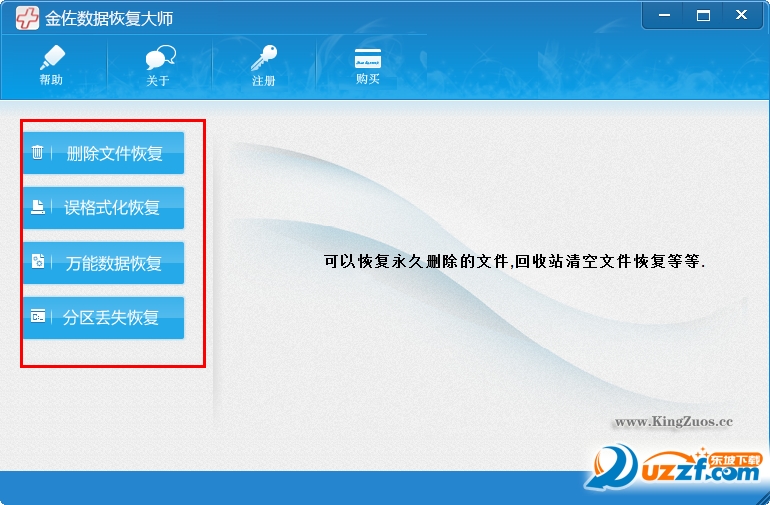This screenshot has width=770, height=505.
Task: Choose the 误格式化恢复 recovery mode
Action: point(112,208)
